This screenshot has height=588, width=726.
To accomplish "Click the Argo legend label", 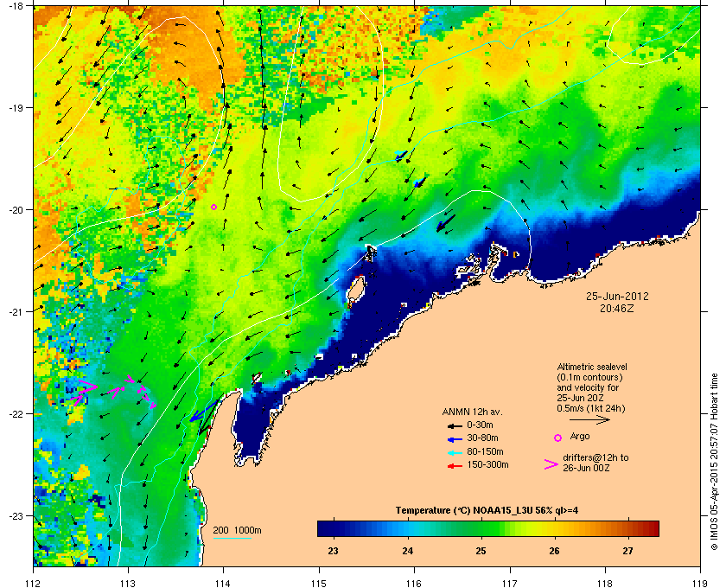I will [580, 436].
